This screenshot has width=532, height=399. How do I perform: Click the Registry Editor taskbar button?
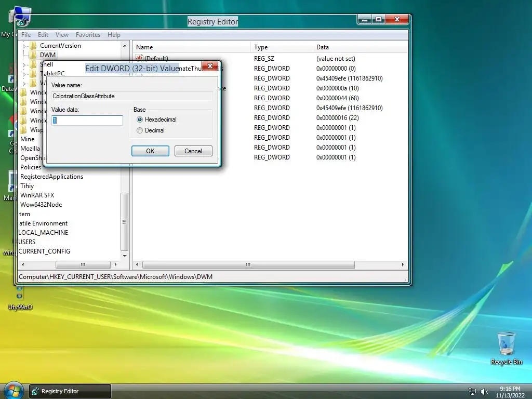point(70,391)
